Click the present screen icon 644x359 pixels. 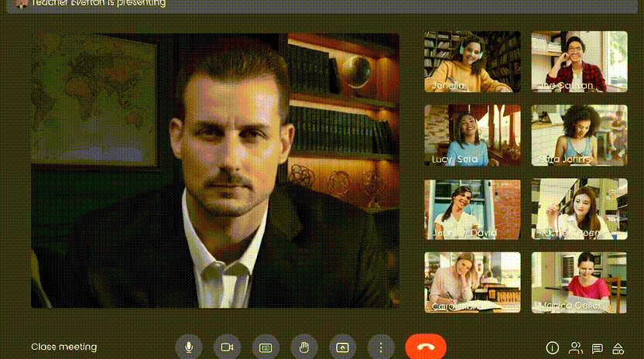pos(342,347)
